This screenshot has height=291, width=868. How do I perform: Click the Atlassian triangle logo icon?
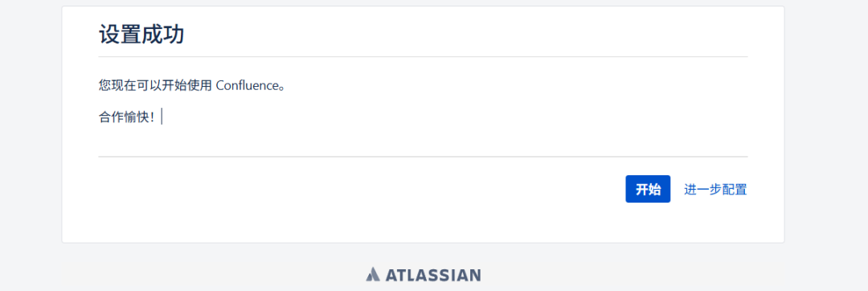pos(373,274)
